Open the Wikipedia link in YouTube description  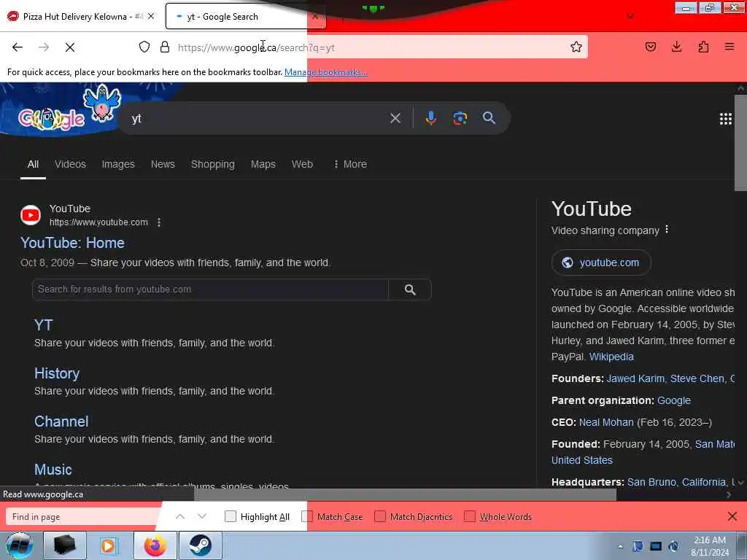[x=611, y=357]
